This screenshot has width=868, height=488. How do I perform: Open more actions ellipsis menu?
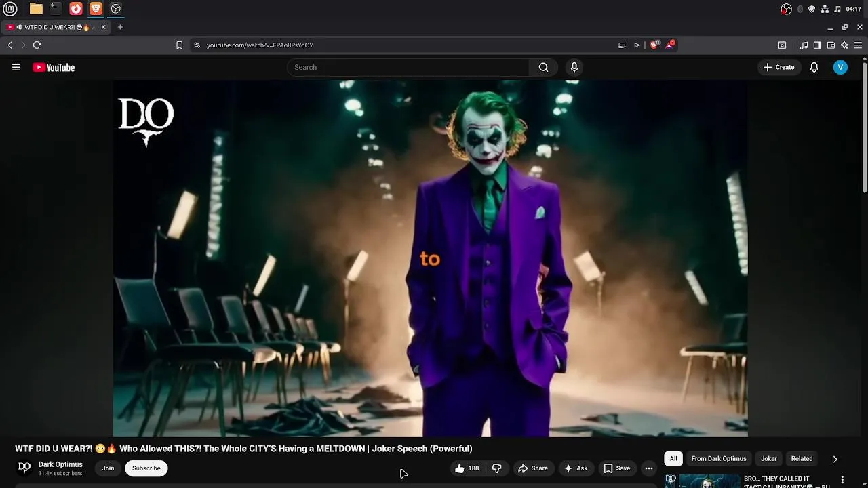click(649, 468)
